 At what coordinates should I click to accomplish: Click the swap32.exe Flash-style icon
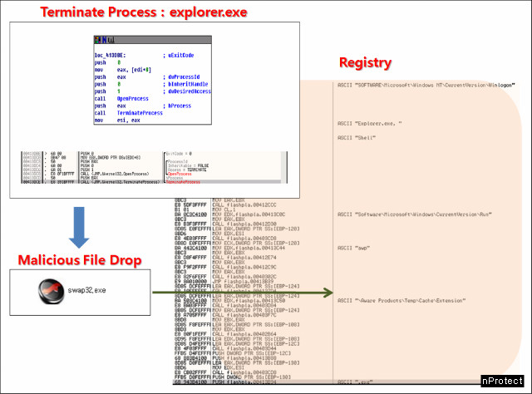click(51, 291)
